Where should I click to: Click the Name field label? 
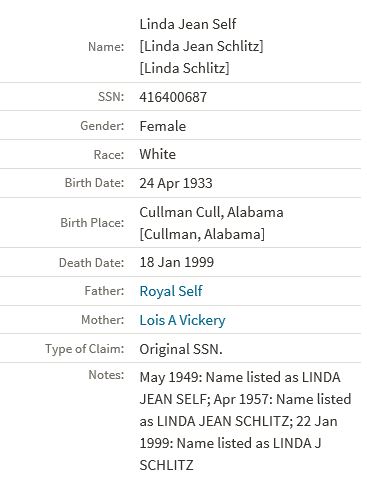pos(106,47)
